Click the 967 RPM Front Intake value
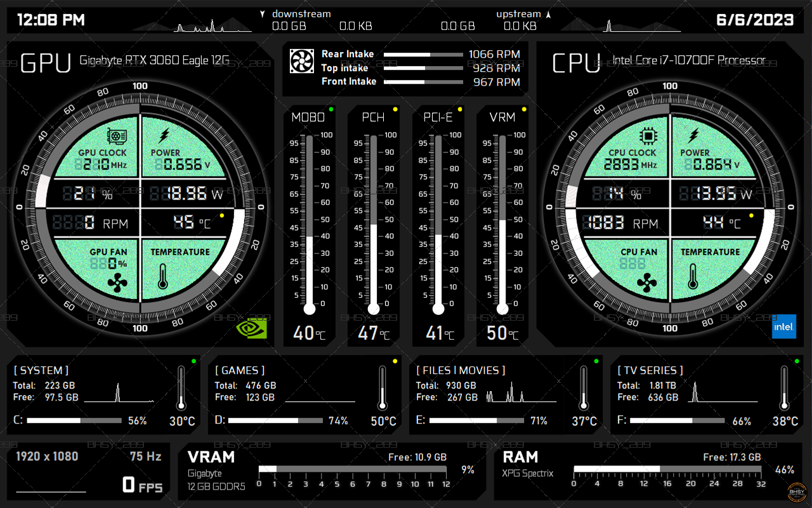812x508 pixels. coord(497,82)
